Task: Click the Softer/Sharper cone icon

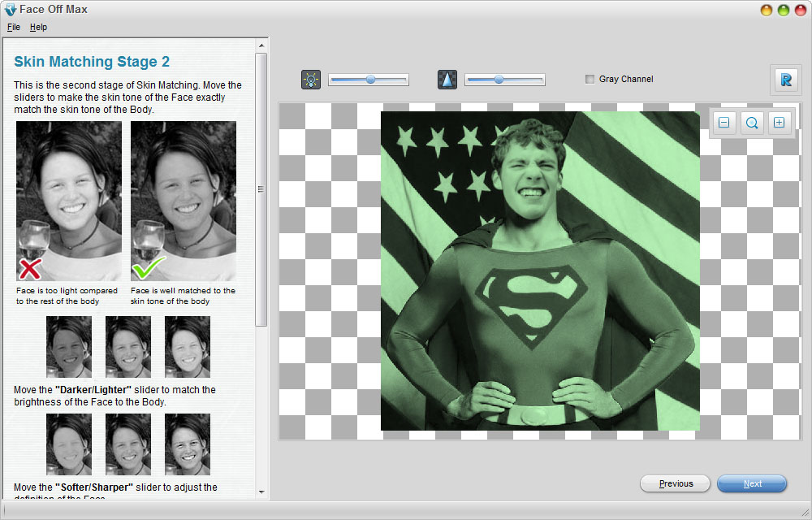Action: point(447,80)
